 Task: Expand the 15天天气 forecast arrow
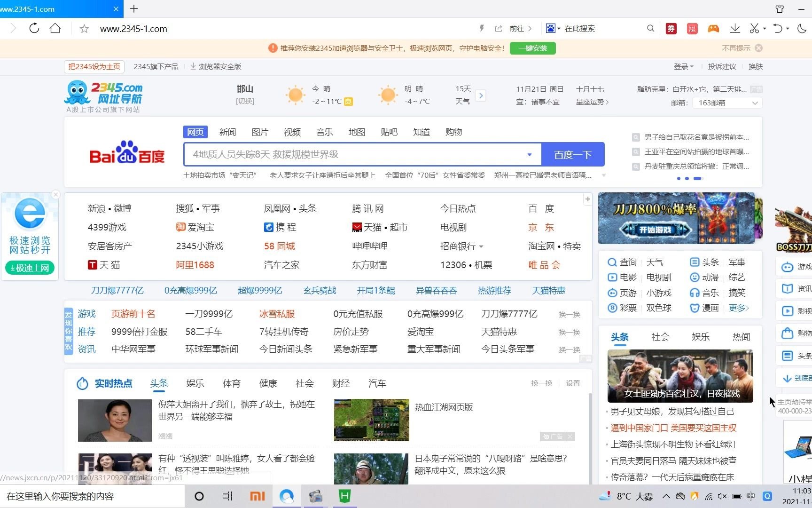tap(480, 95)
